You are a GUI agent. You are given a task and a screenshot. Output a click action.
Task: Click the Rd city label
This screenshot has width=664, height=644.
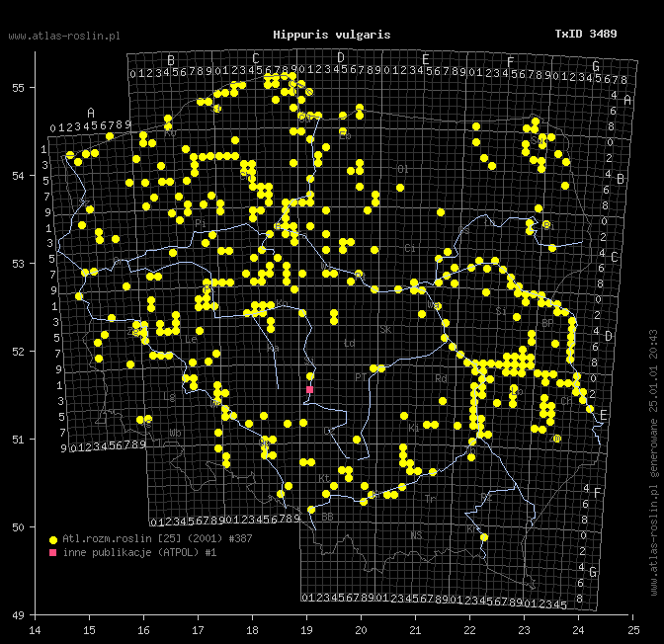point(442,378)
